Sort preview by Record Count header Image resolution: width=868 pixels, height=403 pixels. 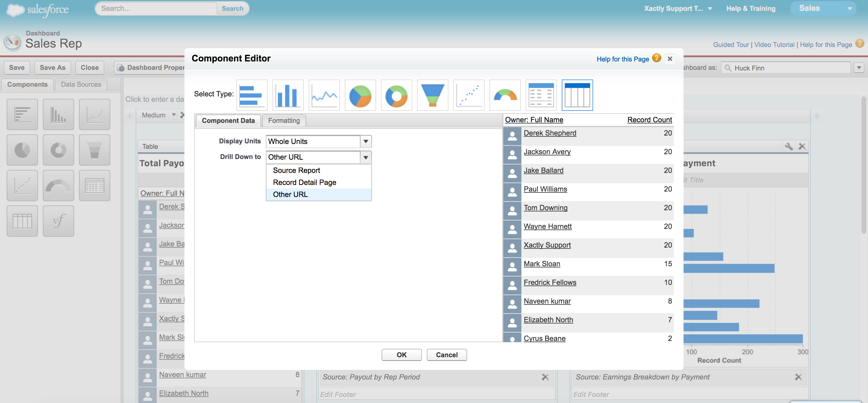click(x=649, y=120)
